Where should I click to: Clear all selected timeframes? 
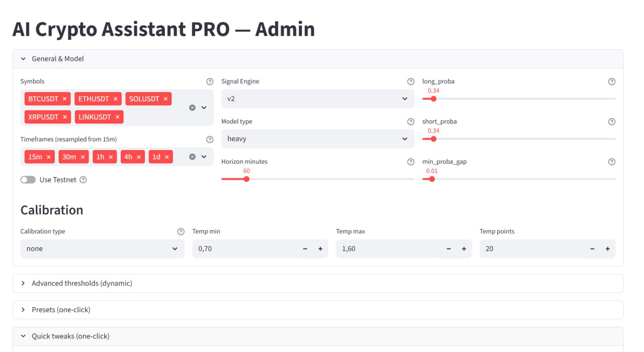click(x=192, y=157)
